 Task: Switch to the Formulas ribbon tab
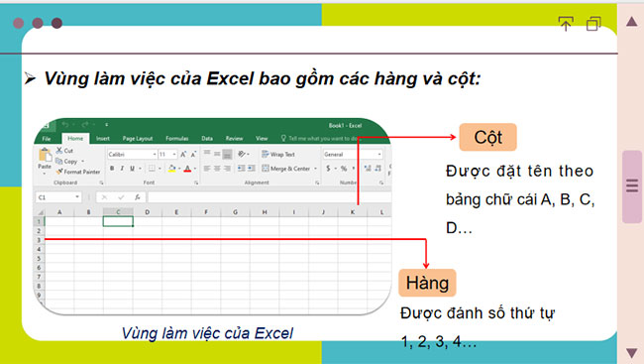pos(177,139)
